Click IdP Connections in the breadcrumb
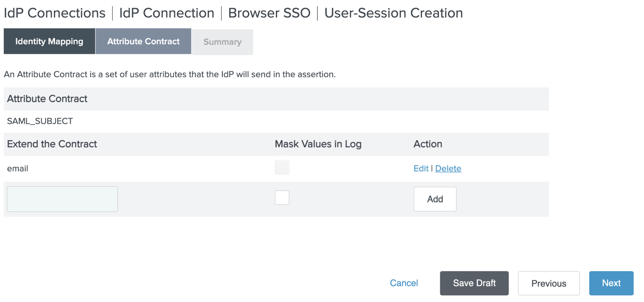The image size is (644, 302). 55,13
